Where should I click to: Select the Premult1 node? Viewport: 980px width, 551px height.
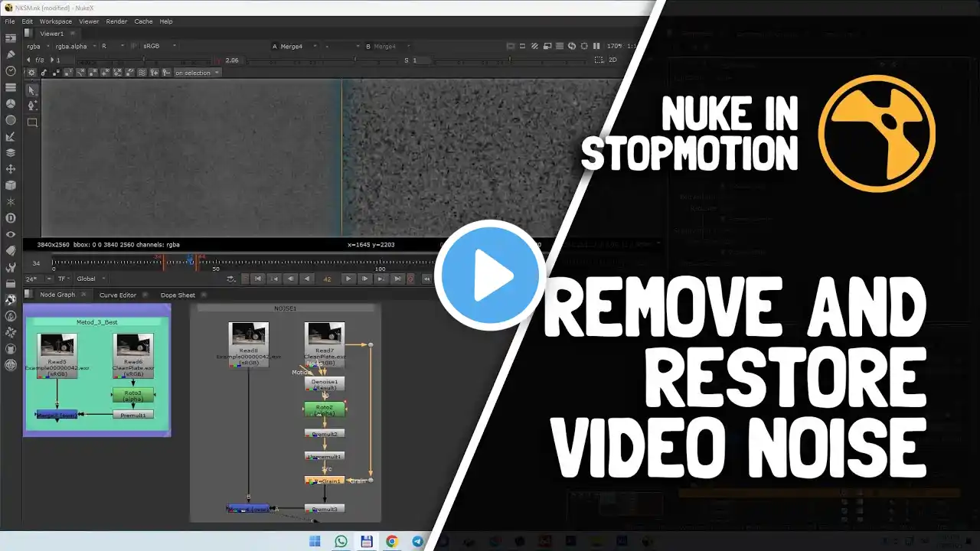point(133,414)
